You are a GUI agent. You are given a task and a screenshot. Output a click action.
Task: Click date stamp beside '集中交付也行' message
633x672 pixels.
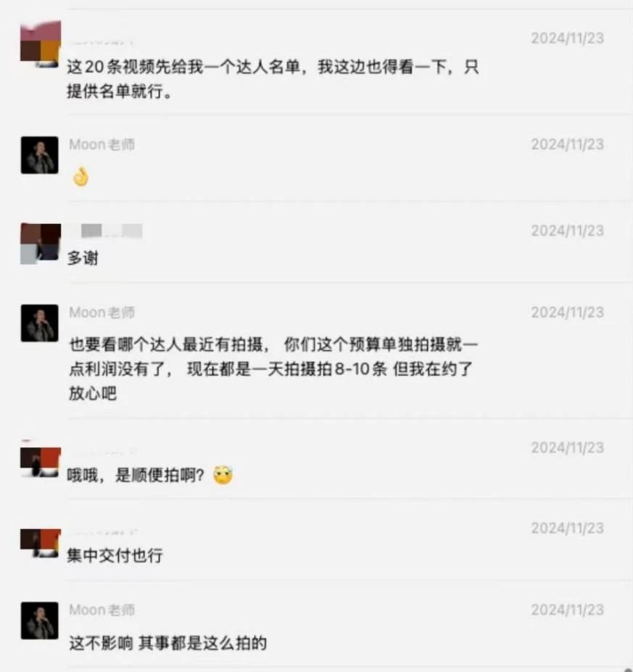point(568,528)
